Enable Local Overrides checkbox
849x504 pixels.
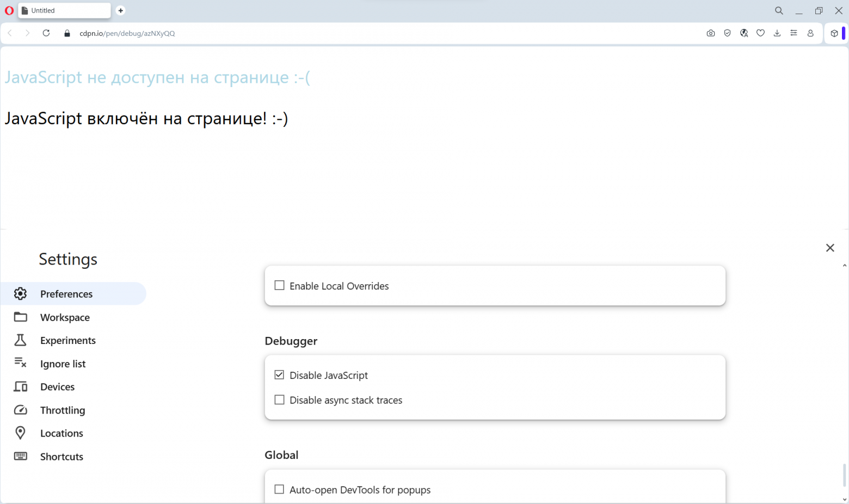(279, 285)
